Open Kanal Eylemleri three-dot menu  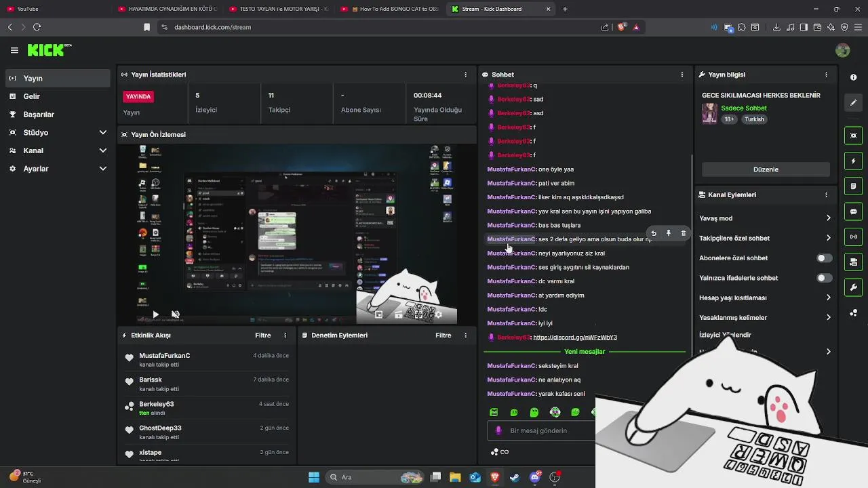coord(826,195)
